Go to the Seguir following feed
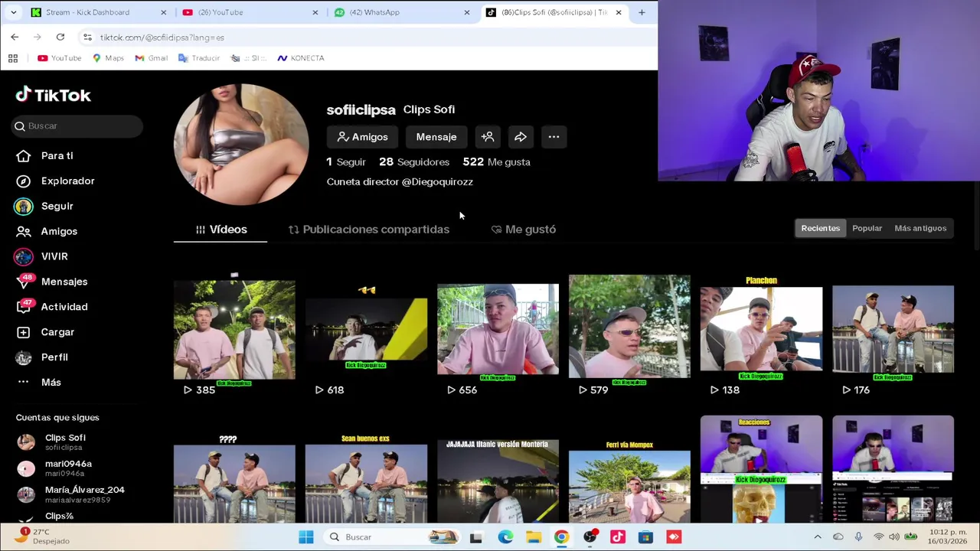Viewport: 980px width, 551px height. (46, 206)
